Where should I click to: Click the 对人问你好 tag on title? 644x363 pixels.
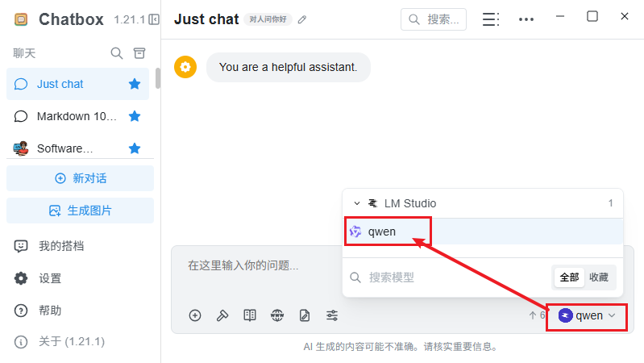point(268,19)
